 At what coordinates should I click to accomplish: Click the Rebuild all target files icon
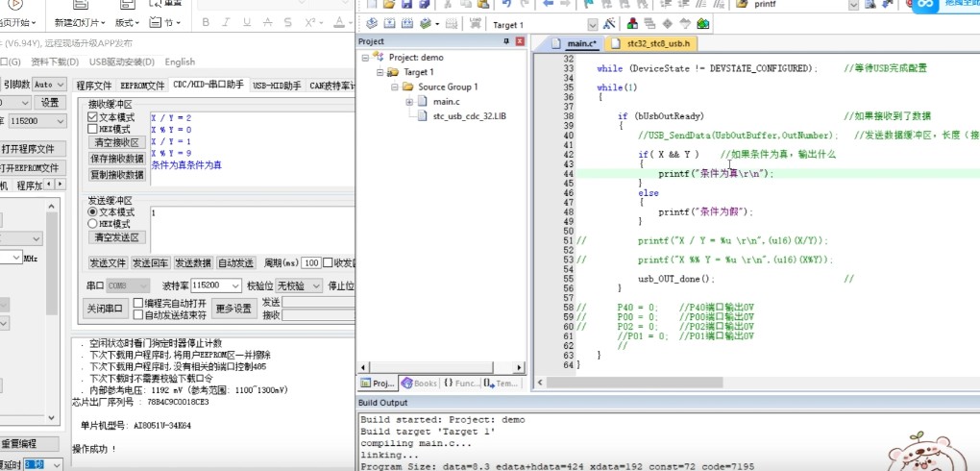point(406,24)
